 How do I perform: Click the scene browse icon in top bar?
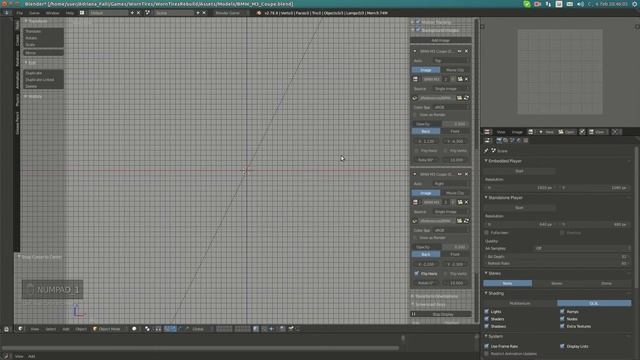(147, 13)
